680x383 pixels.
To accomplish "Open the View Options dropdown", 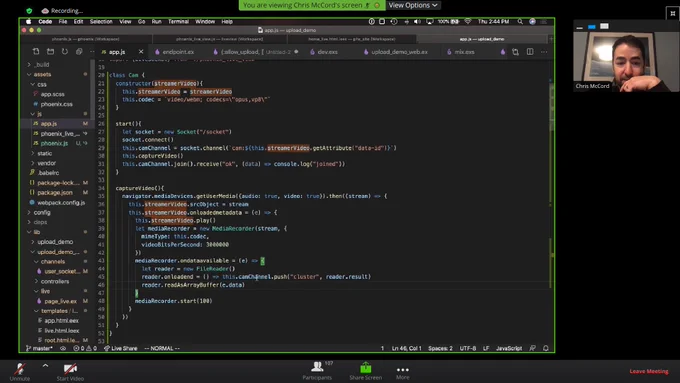I will [x=412, y=5].
